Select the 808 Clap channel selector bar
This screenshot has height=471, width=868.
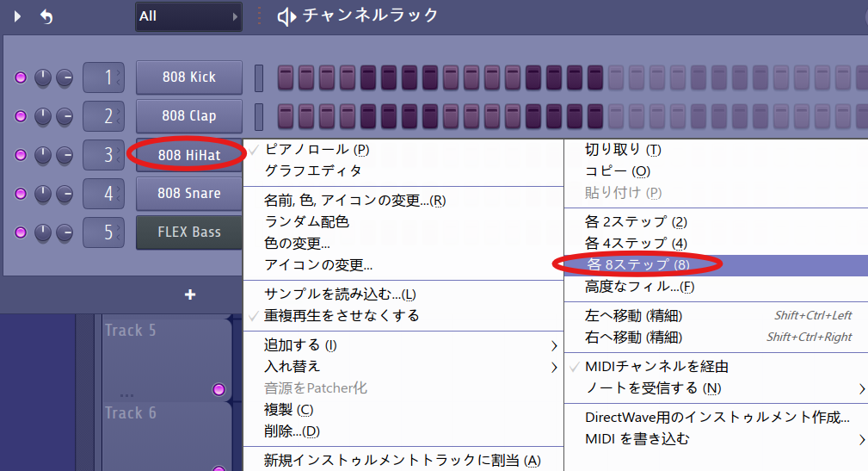(x=258, y=116)
